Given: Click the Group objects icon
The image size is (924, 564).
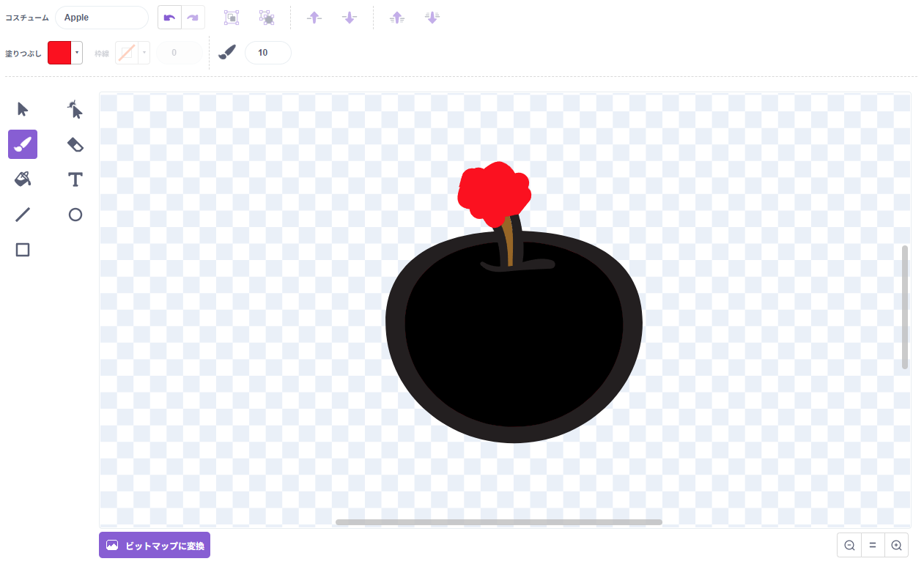Looking at the screenshot, I should pyautogui.click(x=232, y=18).
